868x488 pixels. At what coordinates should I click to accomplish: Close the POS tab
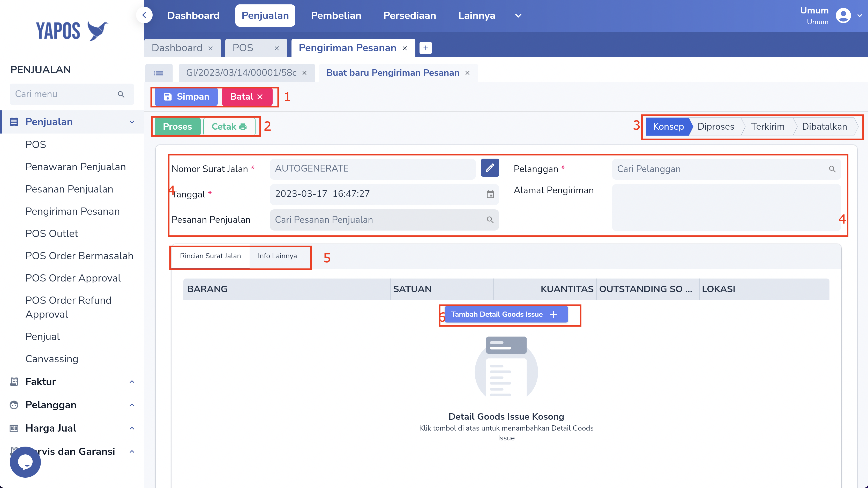(x=277, y=48)
